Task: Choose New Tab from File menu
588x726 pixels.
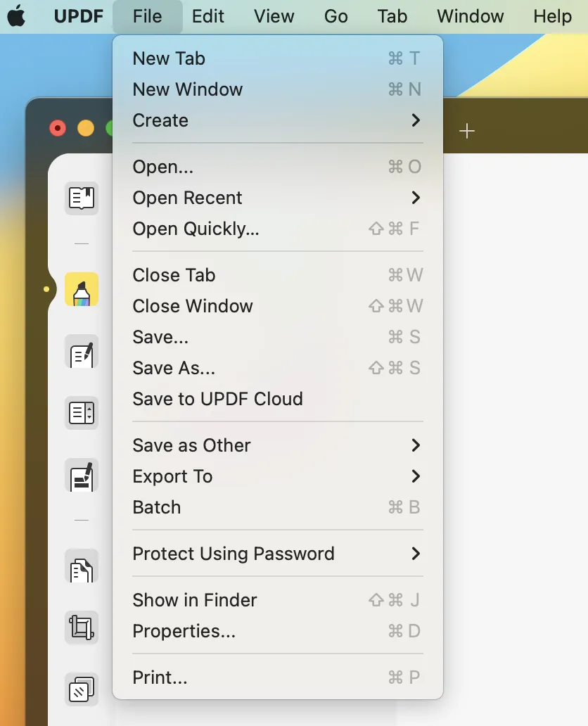Action: coord(278,58)
